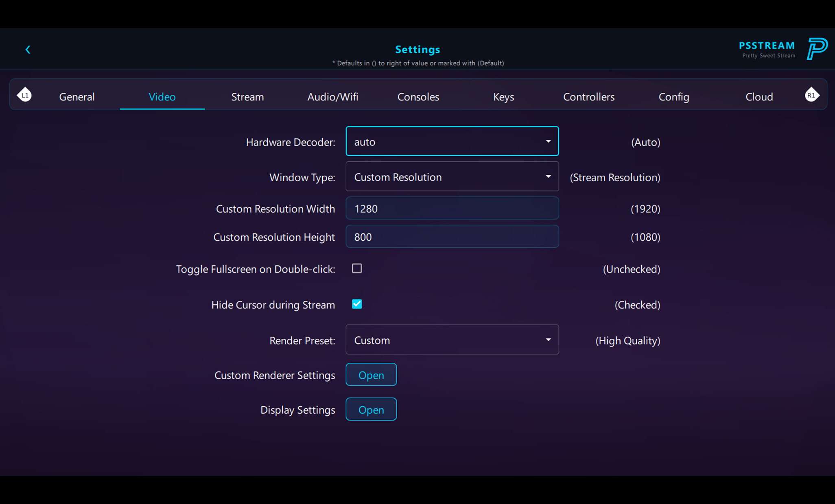Switch to the Stream tab
Screen dimensions: 835x504
point(247,97)
